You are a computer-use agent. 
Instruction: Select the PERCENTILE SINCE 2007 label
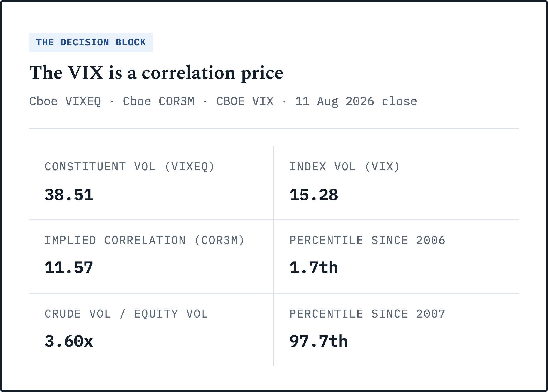(367, 314)
